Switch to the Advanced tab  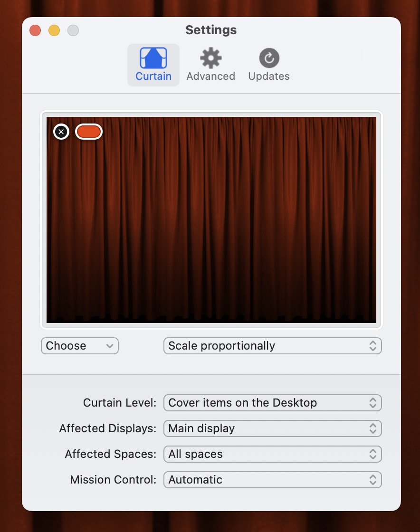pyautogui.click(x=210, y=64)
